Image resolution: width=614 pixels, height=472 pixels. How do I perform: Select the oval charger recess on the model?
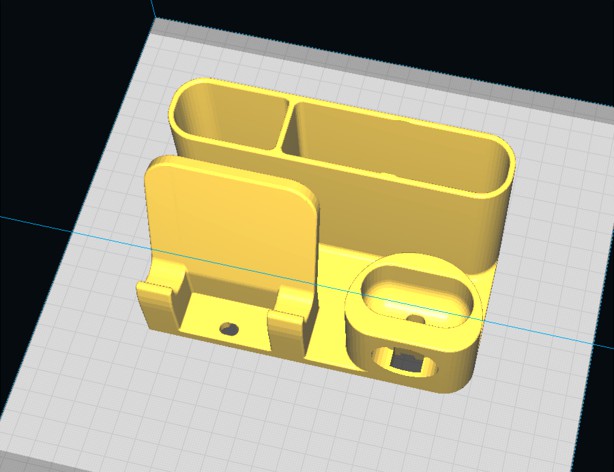pos(415,295)
